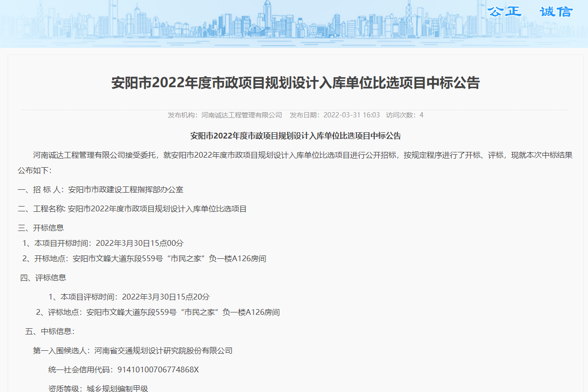
Task: Click the 开标地点 bid opening location line
Action: click(144, 258)
